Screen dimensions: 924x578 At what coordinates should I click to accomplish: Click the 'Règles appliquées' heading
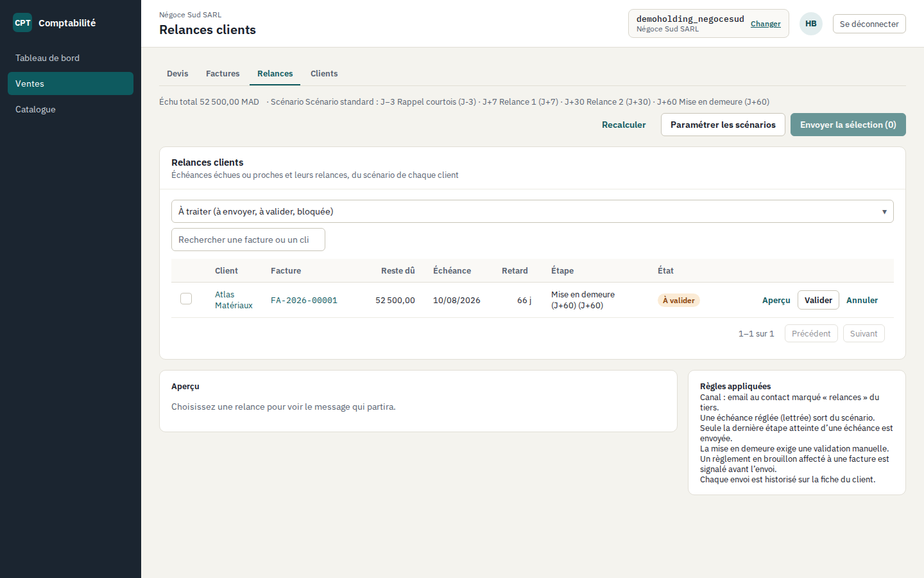point(735,386)
